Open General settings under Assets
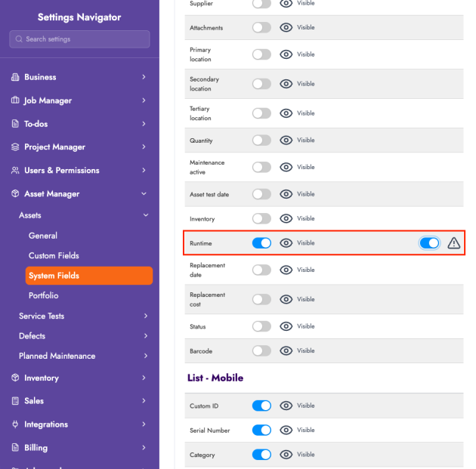The image size is (476, 469). (43, 236)
